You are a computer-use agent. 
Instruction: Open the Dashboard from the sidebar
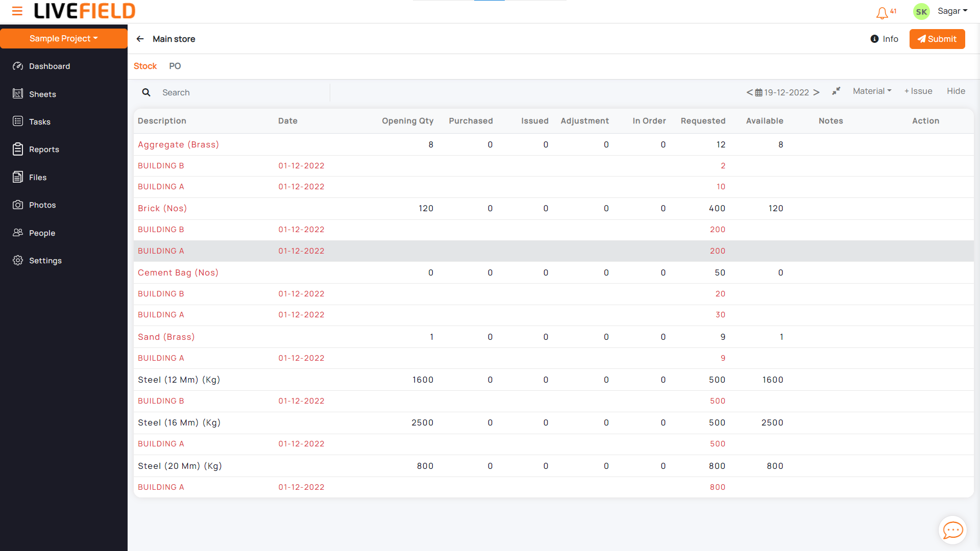(48, 66)
